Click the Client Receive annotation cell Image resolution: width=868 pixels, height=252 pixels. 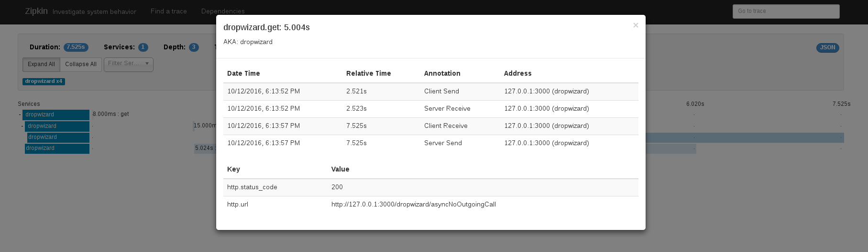coord(446,126)
